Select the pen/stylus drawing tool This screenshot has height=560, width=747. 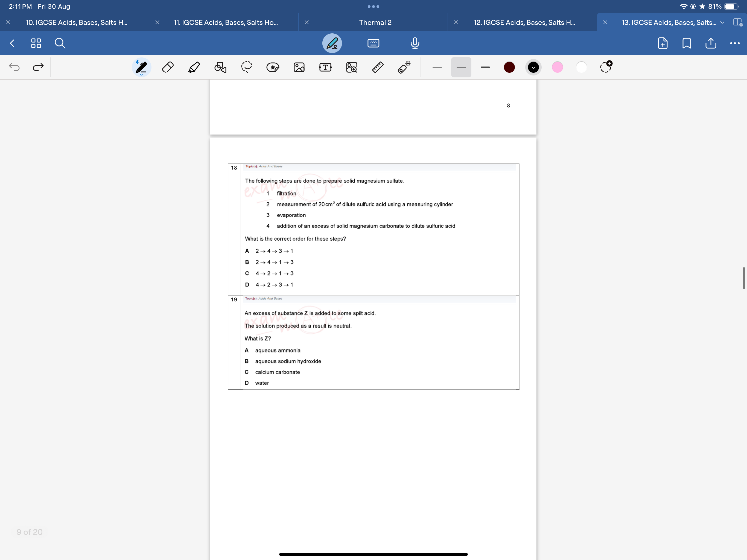click(141, 67)
